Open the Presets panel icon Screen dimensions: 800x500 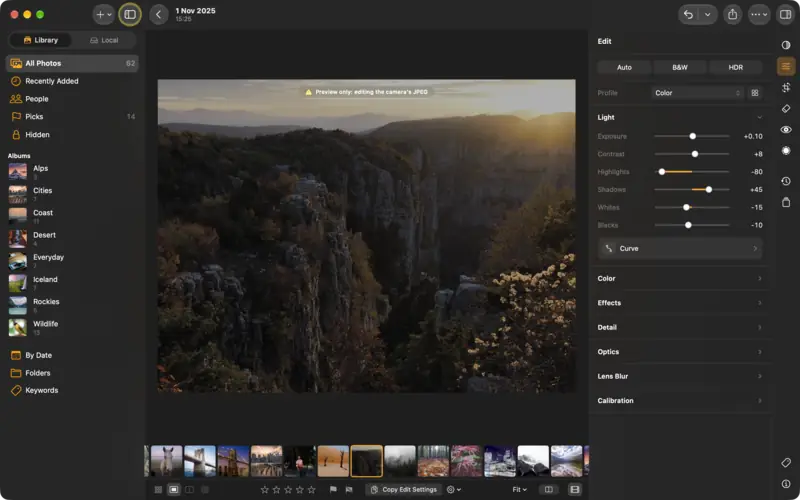point(786,45)
